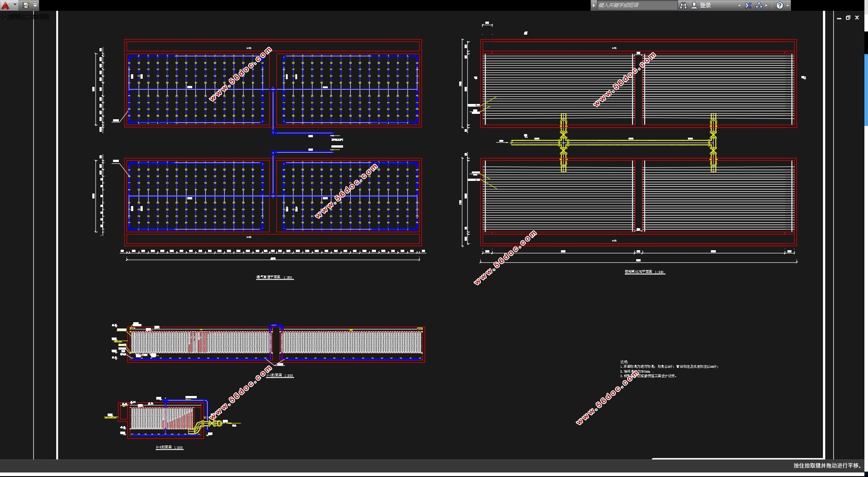The image size is (868, 477).
Task: Restore the drawing window size
Action: point(848,18)
